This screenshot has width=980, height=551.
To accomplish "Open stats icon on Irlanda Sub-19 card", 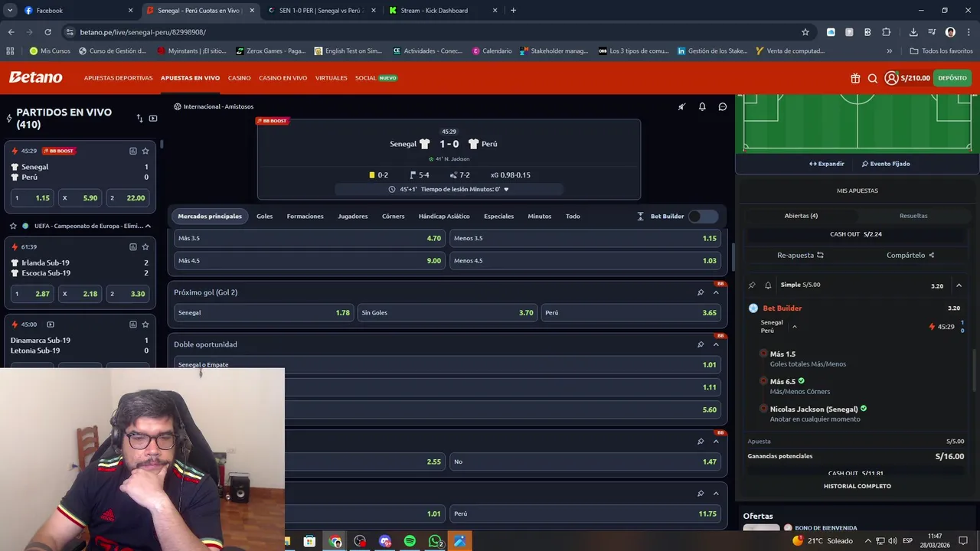I will [x=132, y=247].
